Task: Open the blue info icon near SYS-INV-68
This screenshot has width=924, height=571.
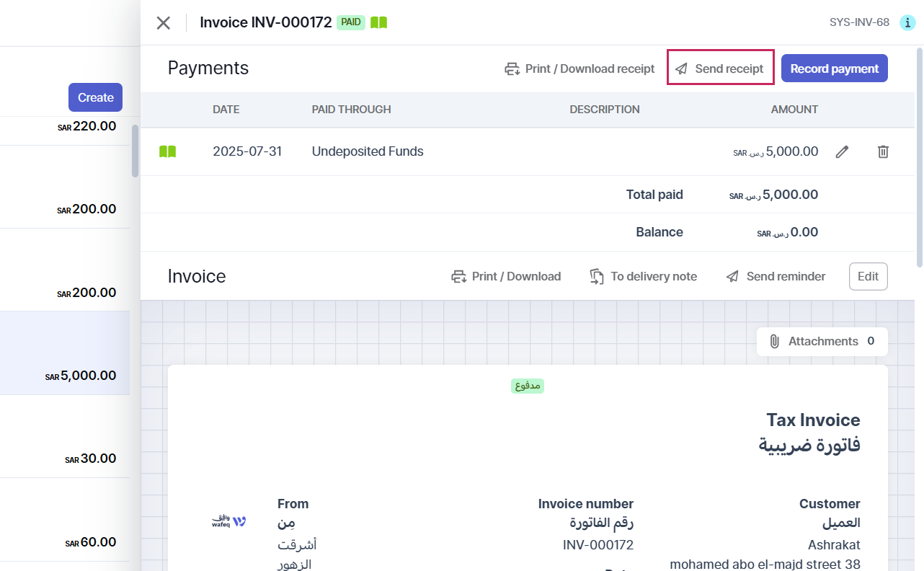Action: click(907, 22)
